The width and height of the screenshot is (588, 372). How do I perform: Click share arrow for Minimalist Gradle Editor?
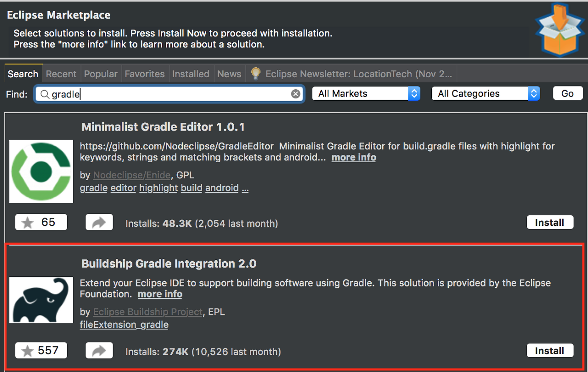tap(99, 223)
